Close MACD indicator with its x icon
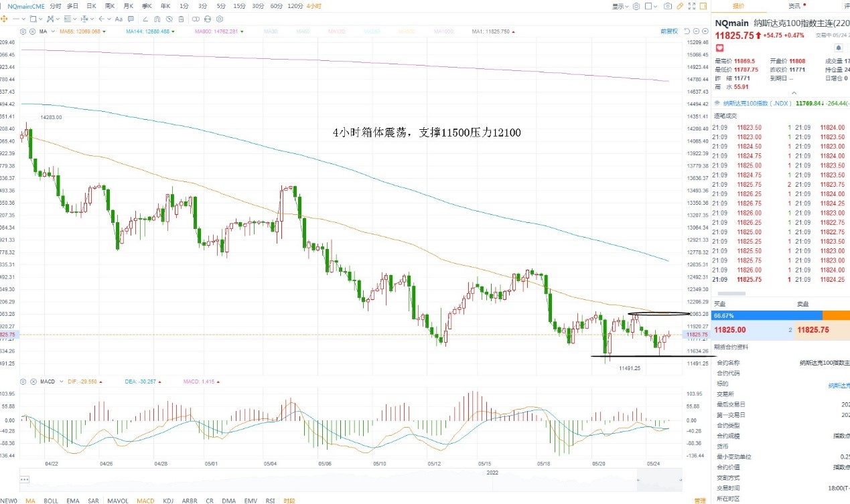Viewport: 850px width, 504px height. [x=32, y=382]
